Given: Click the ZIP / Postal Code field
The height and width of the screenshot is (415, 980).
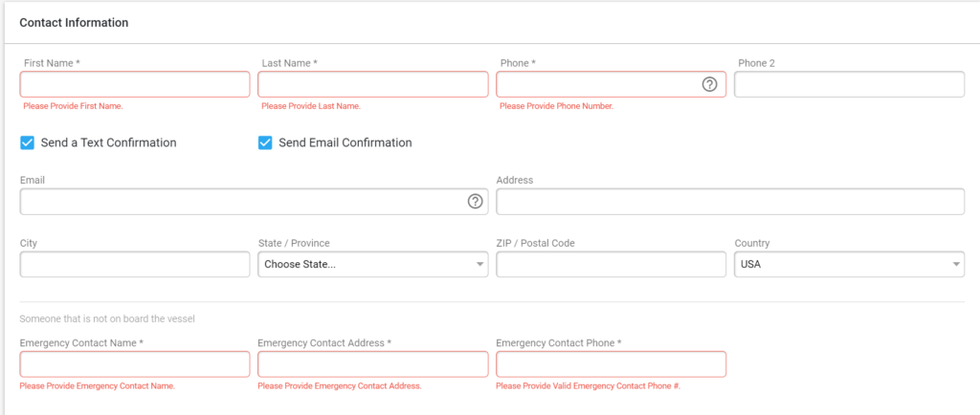Looking at the screenshot, I should pos(612,264).
